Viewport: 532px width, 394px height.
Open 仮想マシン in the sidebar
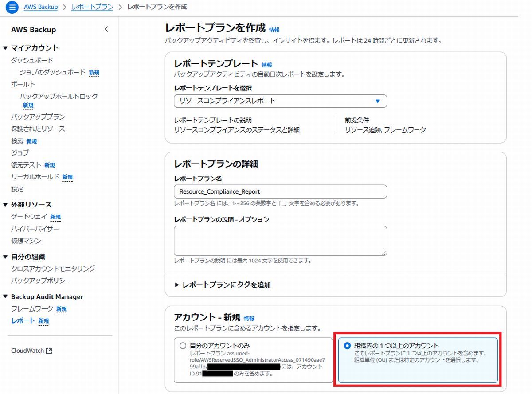coord(26,241)
